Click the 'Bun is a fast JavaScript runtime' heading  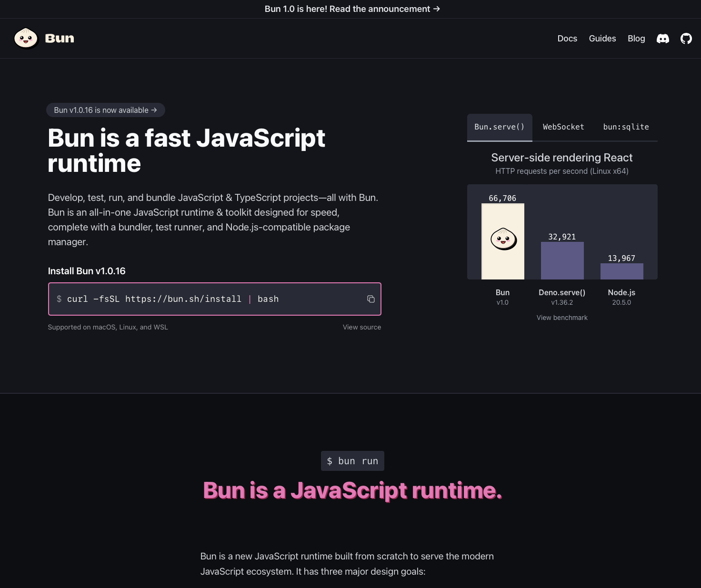coord(186,150)
